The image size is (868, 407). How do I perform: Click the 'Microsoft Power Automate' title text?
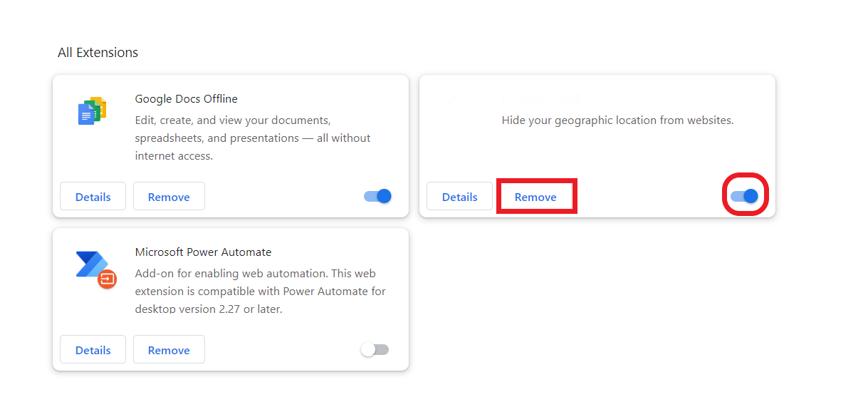pos(203,252)
